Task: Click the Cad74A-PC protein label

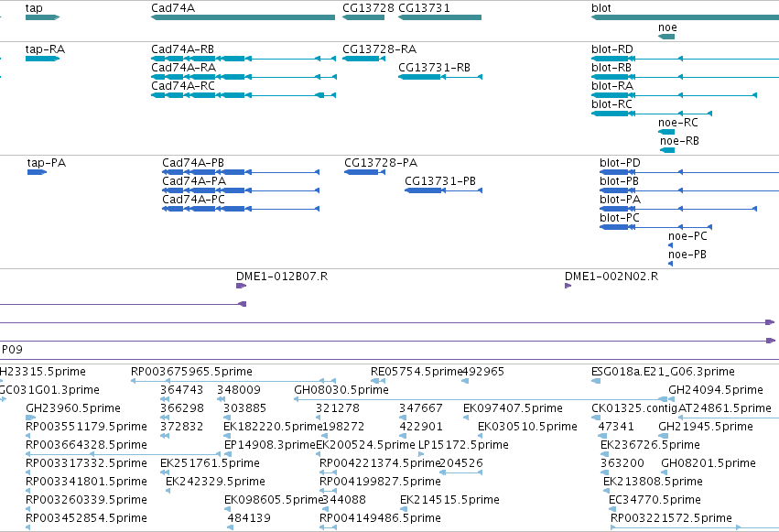Action: 193,200
